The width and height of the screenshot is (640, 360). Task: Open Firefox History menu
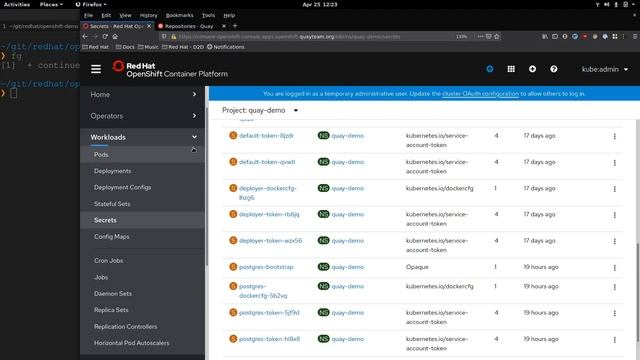[x=148, y=15]
